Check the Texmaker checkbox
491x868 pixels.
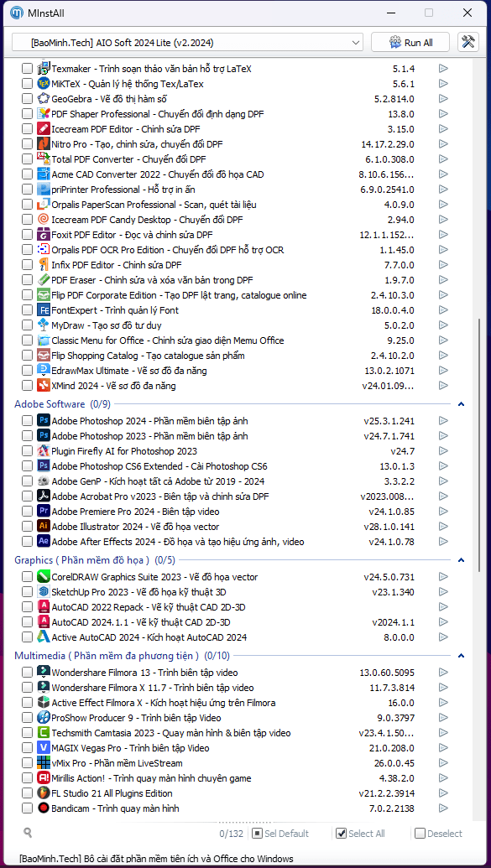click(x=27, y=70)
